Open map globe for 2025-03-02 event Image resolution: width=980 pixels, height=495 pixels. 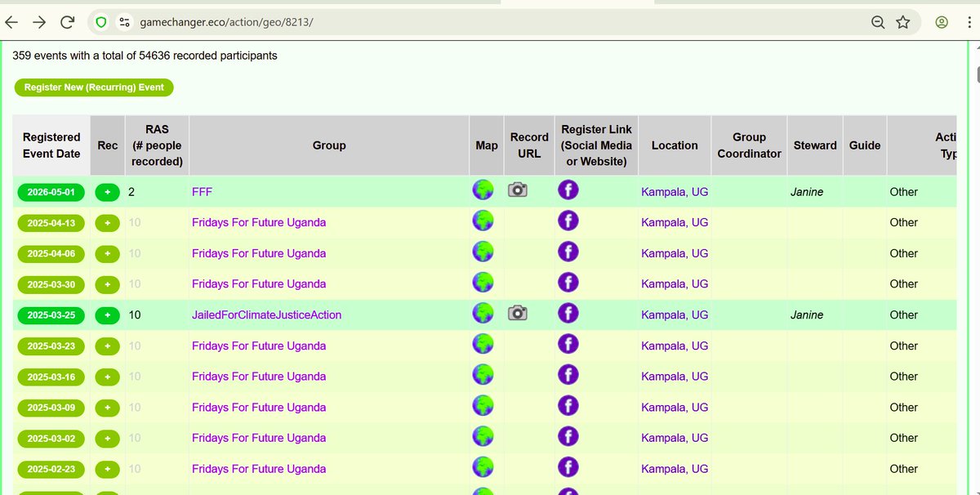tap(483, 437)
